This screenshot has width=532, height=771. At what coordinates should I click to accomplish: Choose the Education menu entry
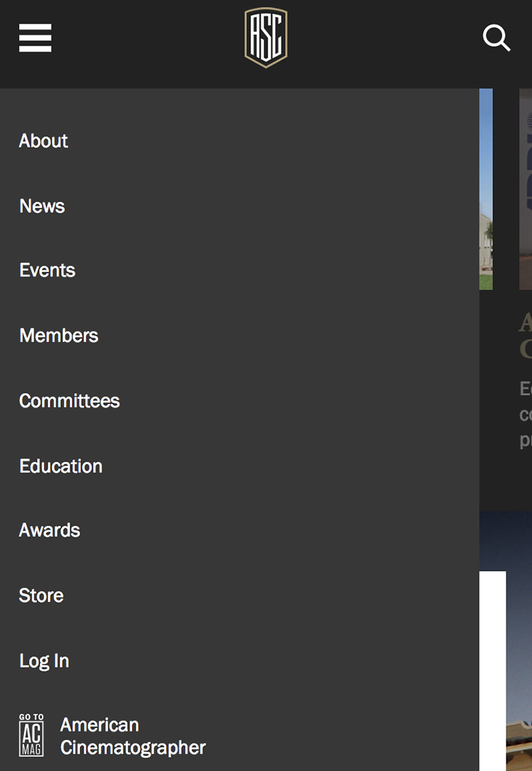[x=61, y=466]
